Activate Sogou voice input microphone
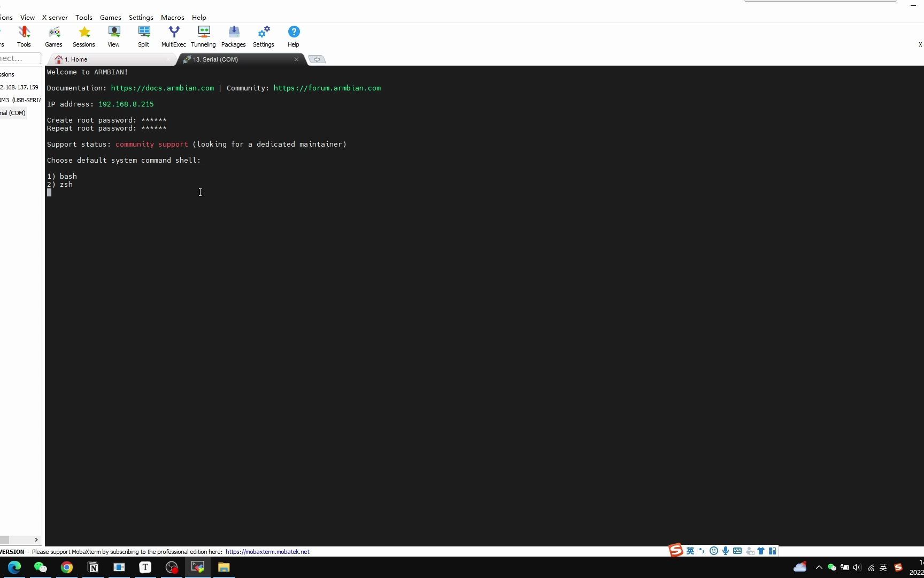Viewport: 924px width, 578px height. coord(725,550)
